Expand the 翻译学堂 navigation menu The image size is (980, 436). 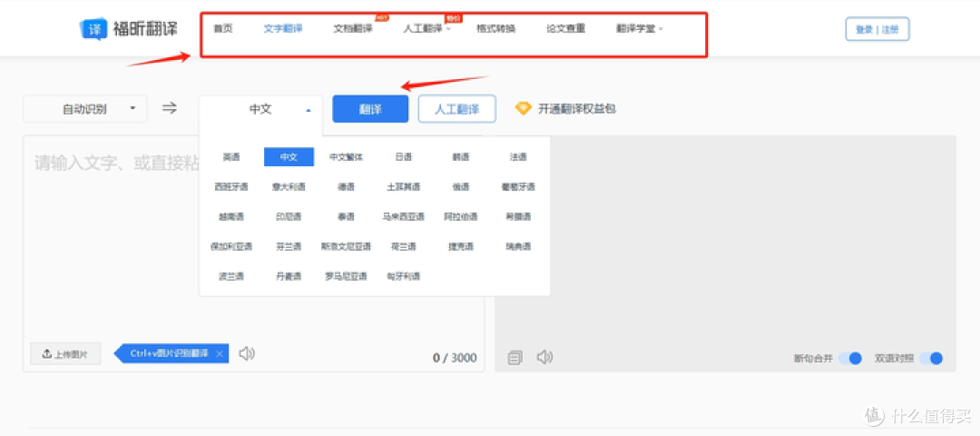(640, 29)
